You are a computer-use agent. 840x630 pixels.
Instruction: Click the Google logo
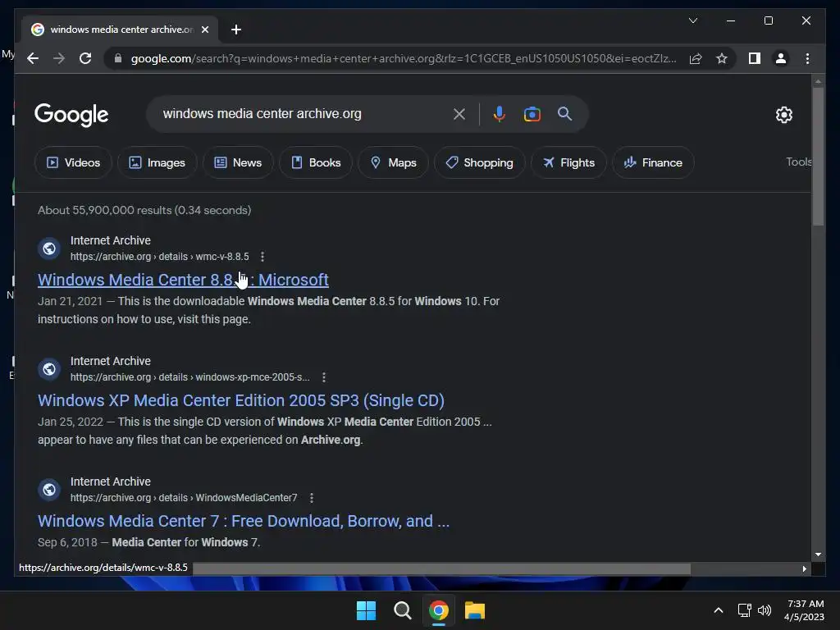[71, 115]
